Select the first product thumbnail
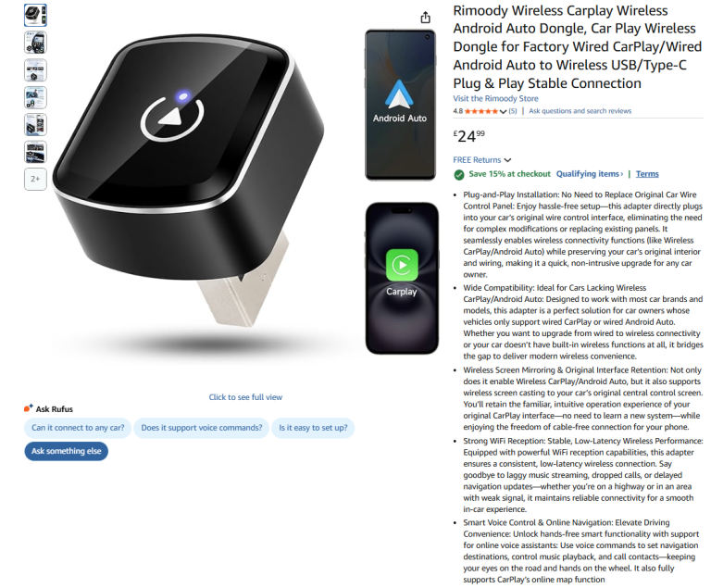 [35, 16]
